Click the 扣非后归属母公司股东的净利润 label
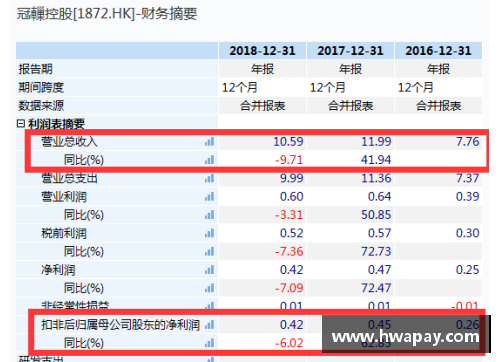The width and height of the screenshot is (500, 362). click(120, 325)
